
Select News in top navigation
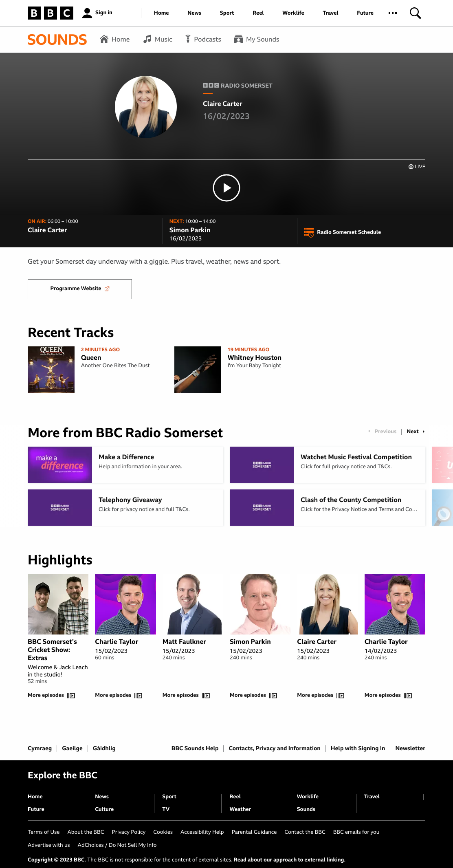point(194,13)
